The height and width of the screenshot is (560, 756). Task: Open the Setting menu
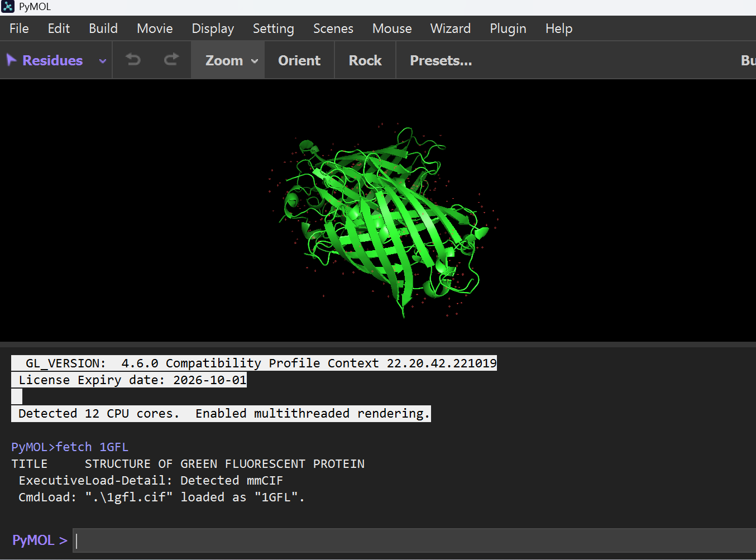(273, 28)
